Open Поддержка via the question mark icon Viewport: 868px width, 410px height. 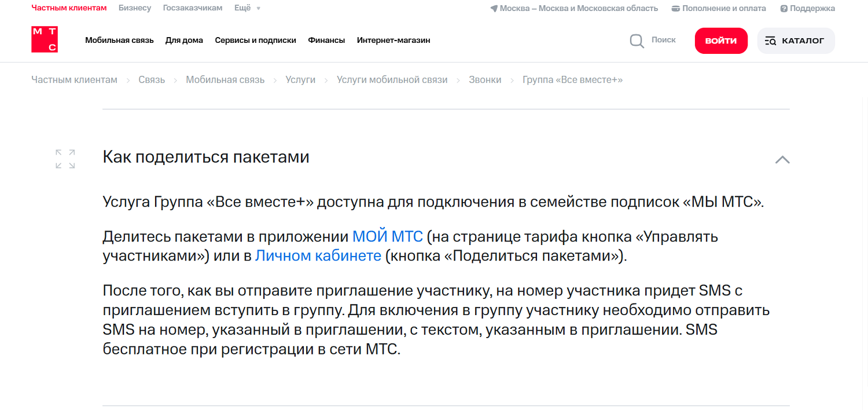click(785, 8)
